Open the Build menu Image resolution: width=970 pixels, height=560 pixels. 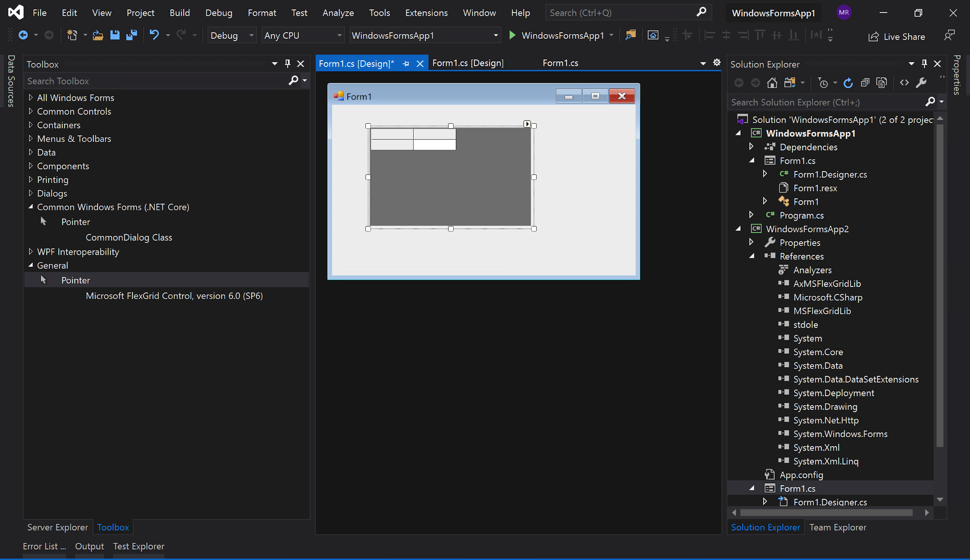pos(180,13)
